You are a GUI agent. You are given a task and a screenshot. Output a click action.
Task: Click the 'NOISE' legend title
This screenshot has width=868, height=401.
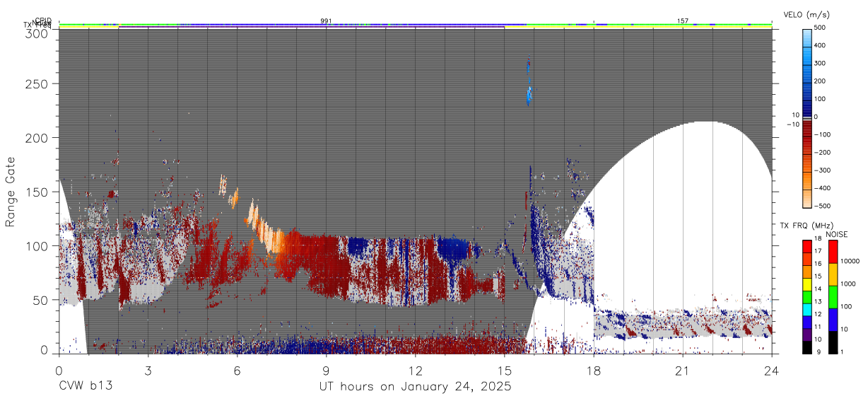pyautogui.click(x=837, y=234)
